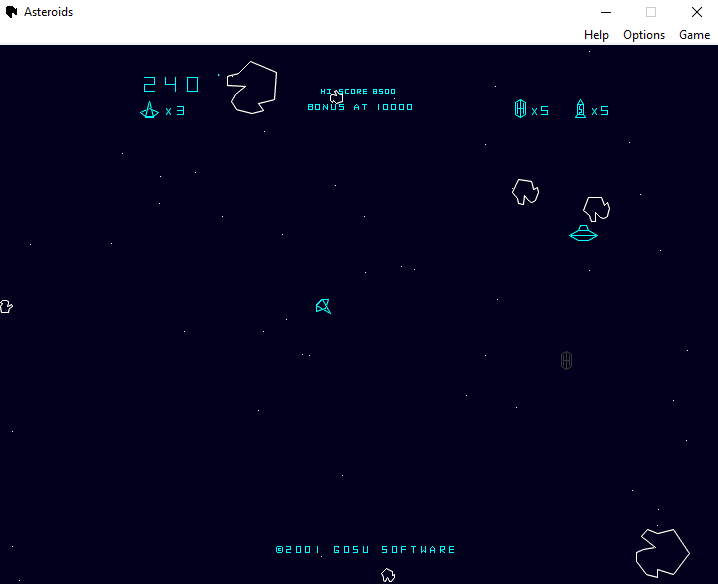Click the cyan flying saucer enemy

[x=583, y=233]
